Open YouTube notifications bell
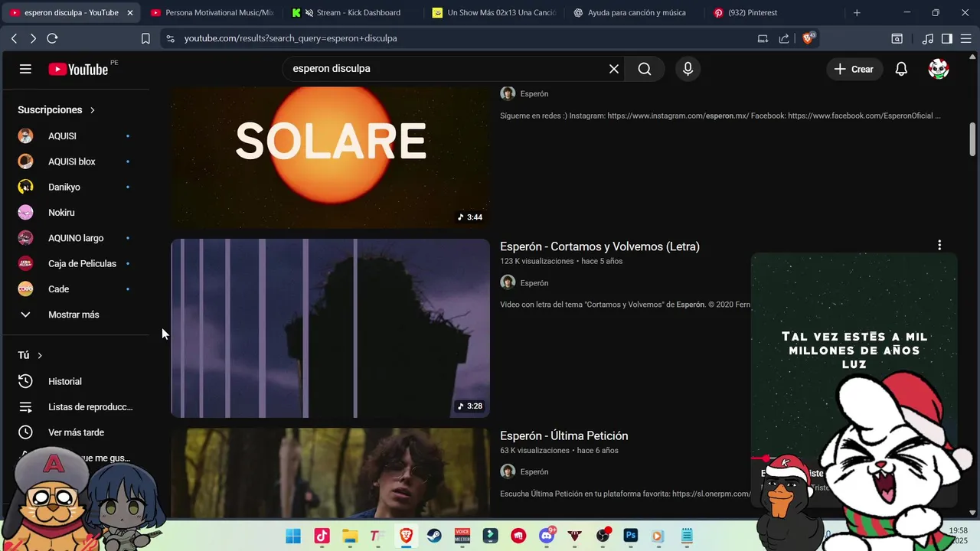The width and height of the screenshot is (980, 551). click(x=901, y=69)
